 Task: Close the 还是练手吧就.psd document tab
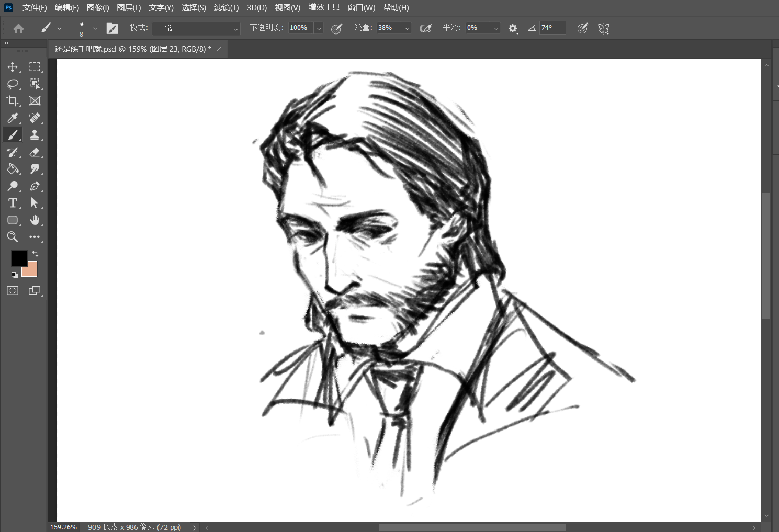click(x=219, y=49)
